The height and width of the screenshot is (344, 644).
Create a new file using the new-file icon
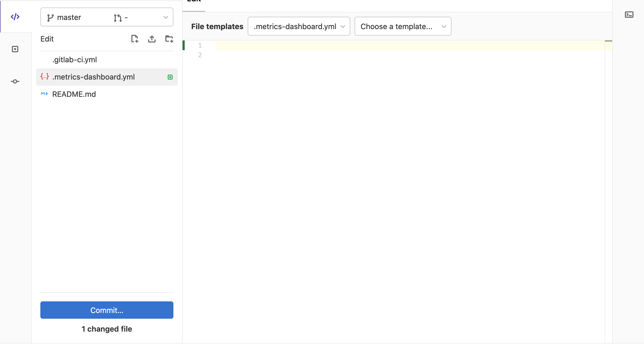click(x=135, y=39)
